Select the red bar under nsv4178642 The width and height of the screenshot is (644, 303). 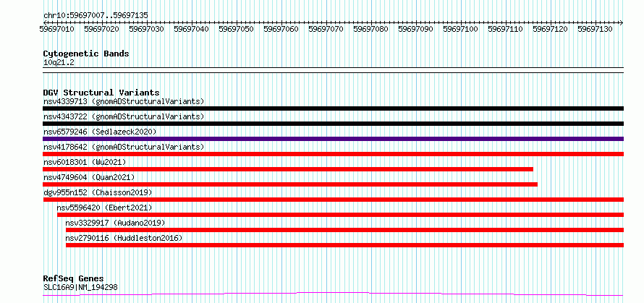[x=333, y=154]
